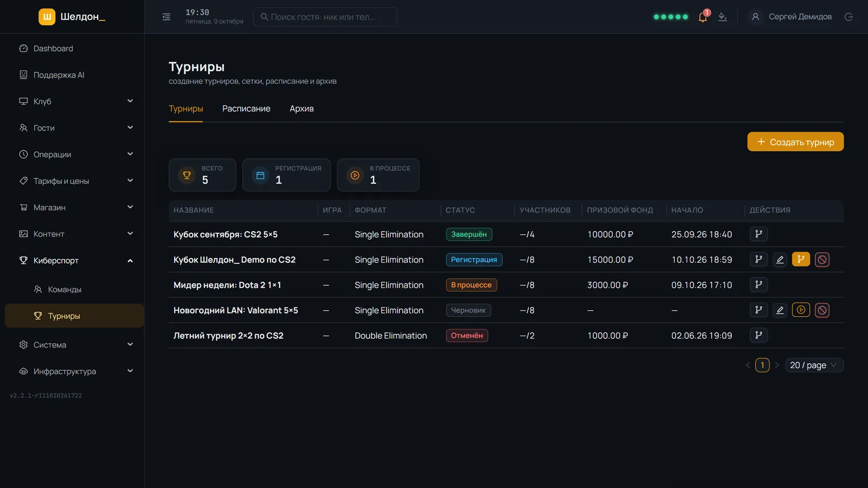
Task: Open bracket for Новогодний LAN: Valorant 5×5
Action: coord(758,310)
